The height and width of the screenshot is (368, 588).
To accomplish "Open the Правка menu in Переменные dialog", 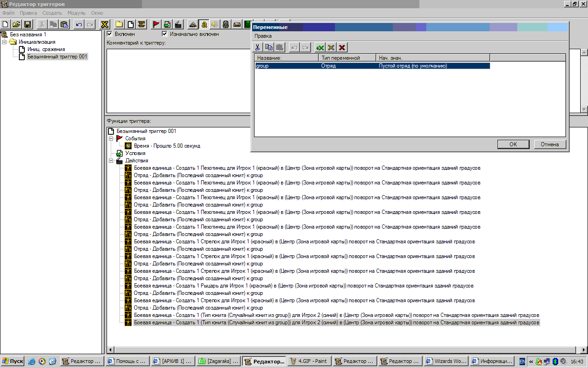I will click(x=263, y=36).
